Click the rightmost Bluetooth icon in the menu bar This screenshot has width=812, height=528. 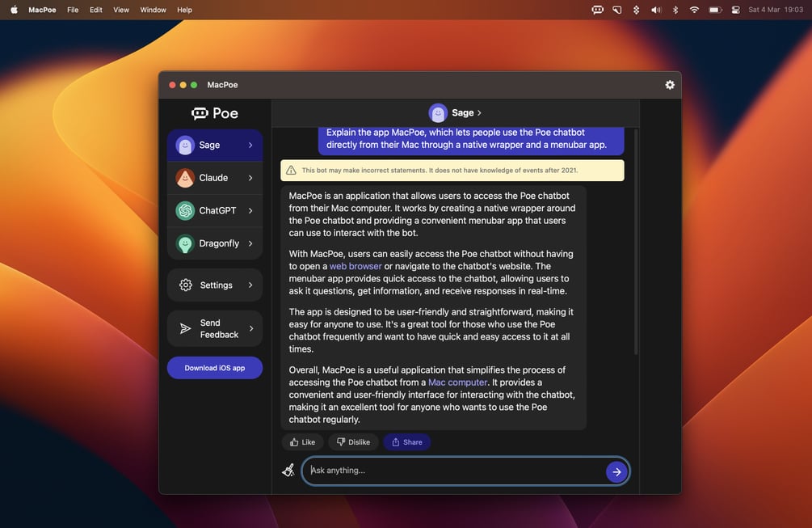675,10
